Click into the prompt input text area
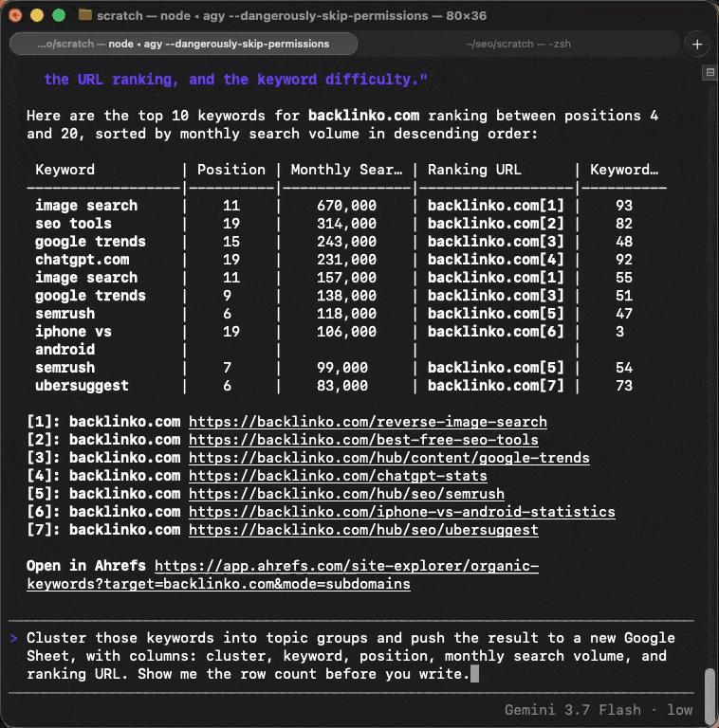The image size is (719, 728). pyautogui.click(x=351, y=656)
